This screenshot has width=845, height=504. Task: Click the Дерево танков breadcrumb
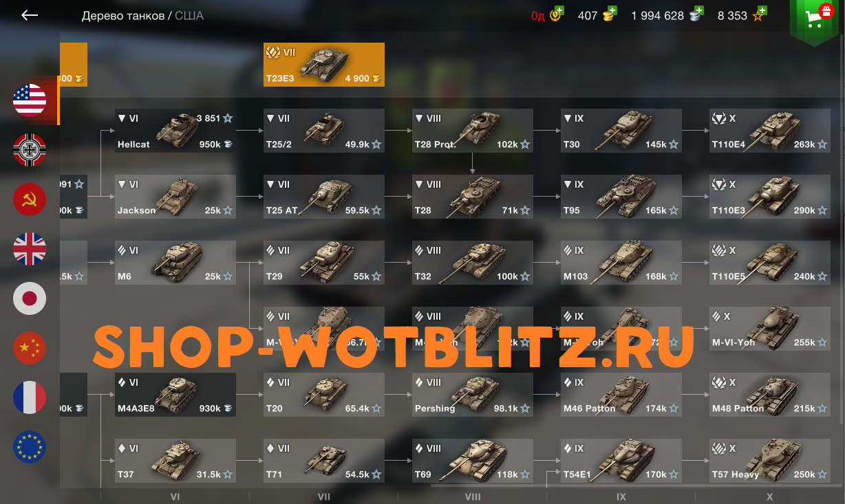tap(123, 15)
